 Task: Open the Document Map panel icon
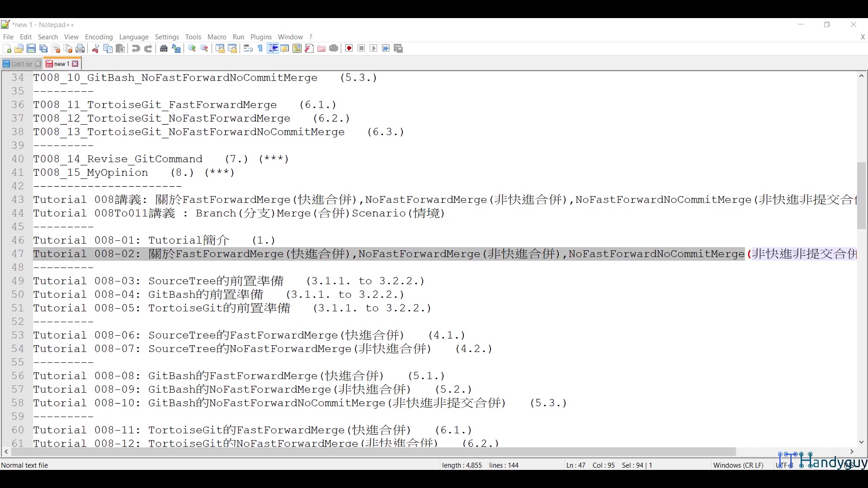click(297, 48)
